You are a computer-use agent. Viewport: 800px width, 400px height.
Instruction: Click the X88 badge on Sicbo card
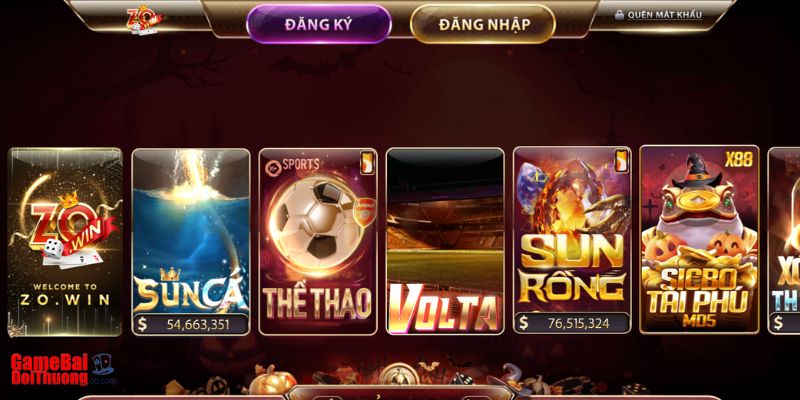738,160
